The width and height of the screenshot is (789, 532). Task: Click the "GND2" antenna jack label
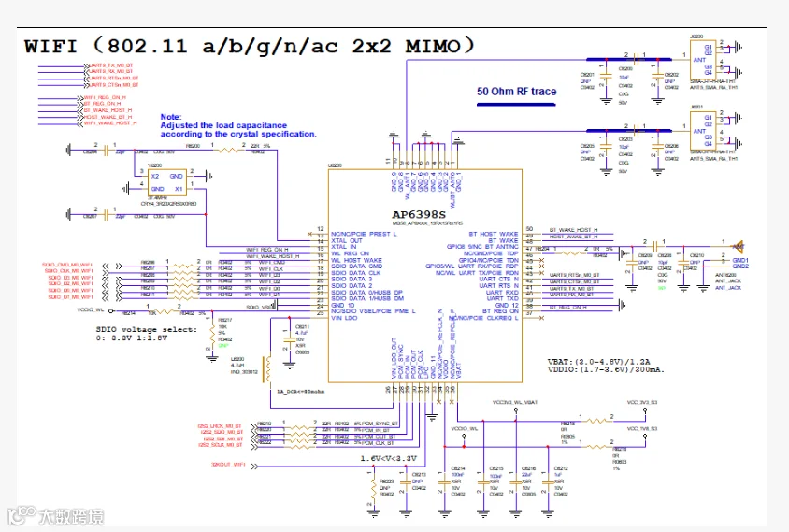[740, 266]
